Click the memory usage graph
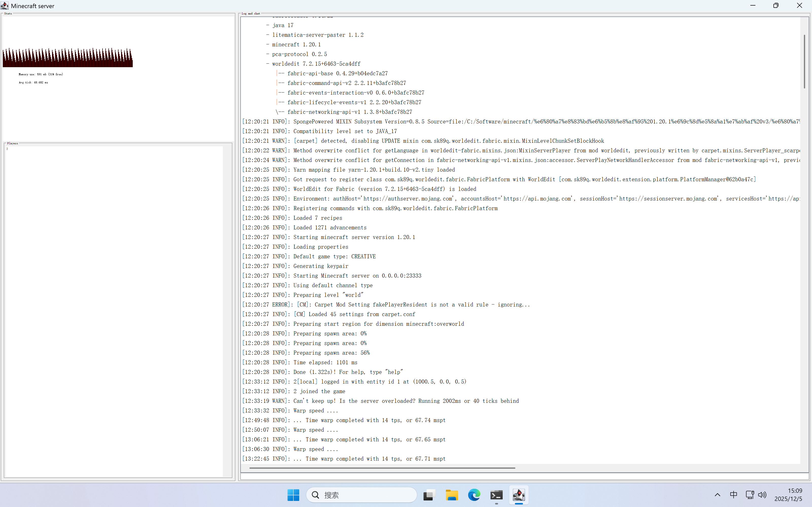Screen dimensions: 812x507 [67, 58]
